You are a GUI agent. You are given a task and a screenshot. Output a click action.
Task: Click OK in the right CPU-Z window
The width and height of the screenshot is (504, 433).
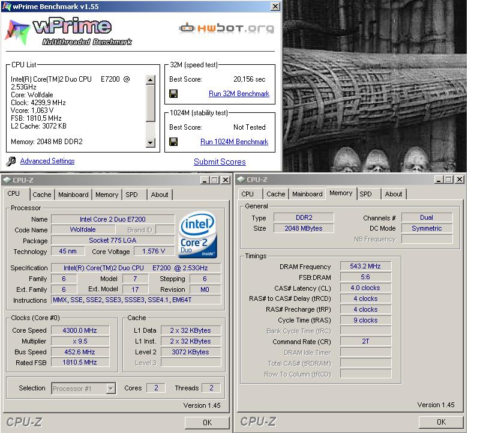click(x=441, y=422)
